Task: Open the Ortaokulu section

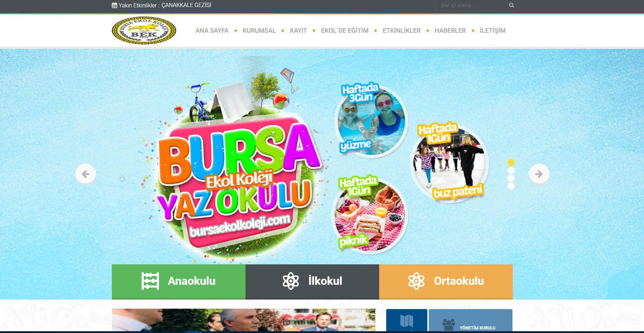Action: [446, 282]
